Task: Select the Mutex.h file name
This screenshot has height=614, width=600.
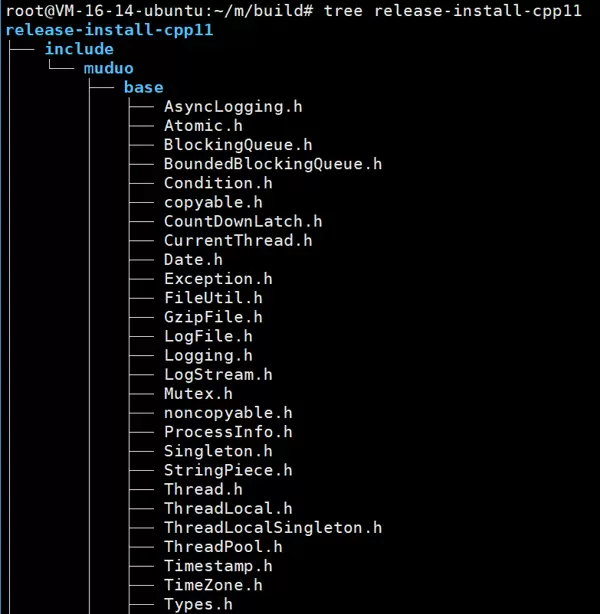Action: pyautogui.click(x=198, y=393)
